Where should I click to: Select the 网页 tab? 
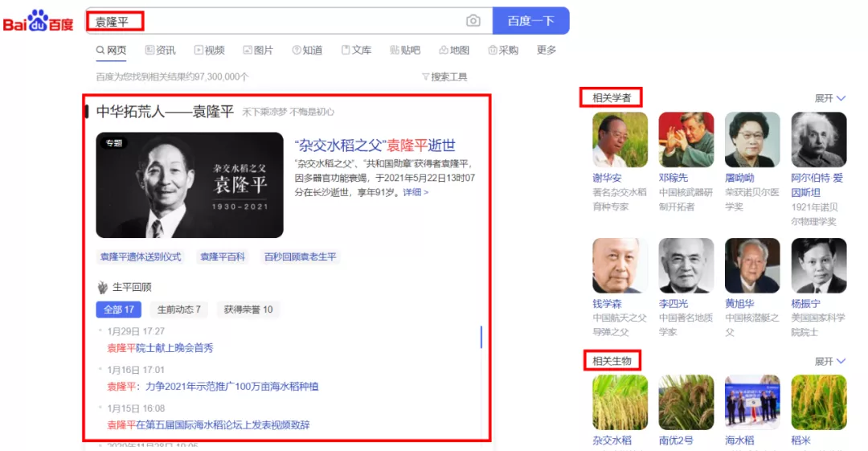tap(111, 51)
